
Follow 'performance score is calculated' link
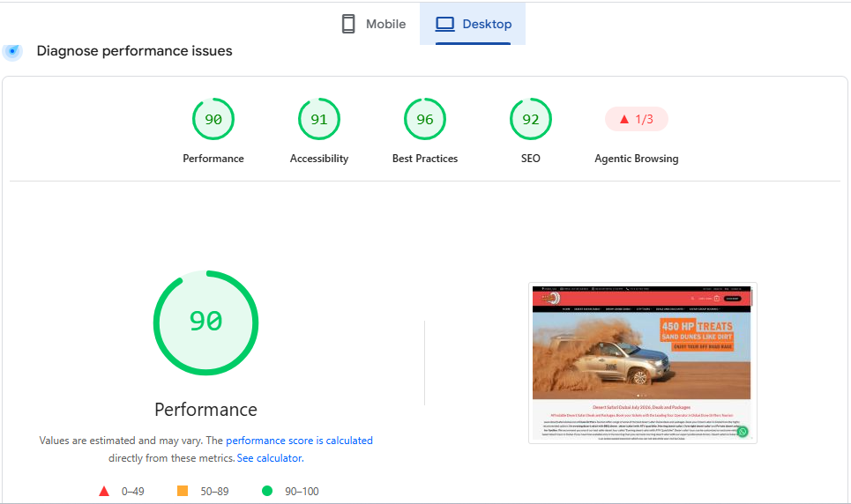[x=299, y=441]
